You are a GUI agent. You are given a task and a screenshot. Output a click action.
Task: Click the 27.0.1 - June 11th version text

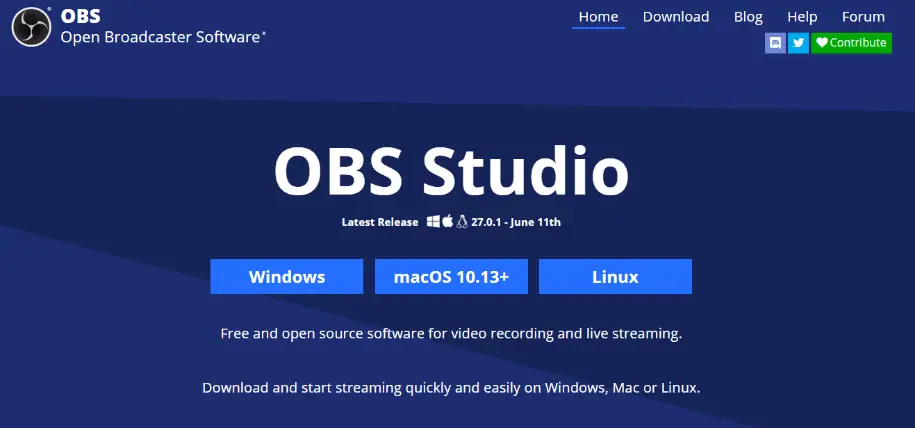[x=516, y=222]
